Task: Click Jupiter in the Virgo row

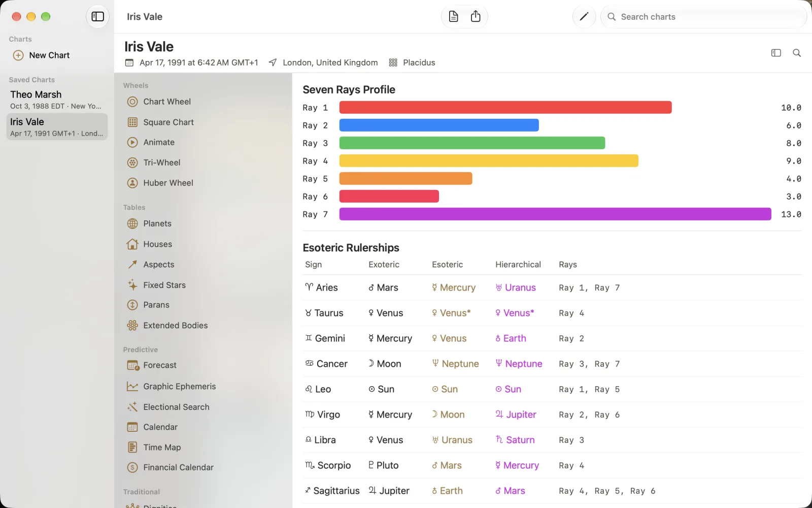Action: click(516, 415)
